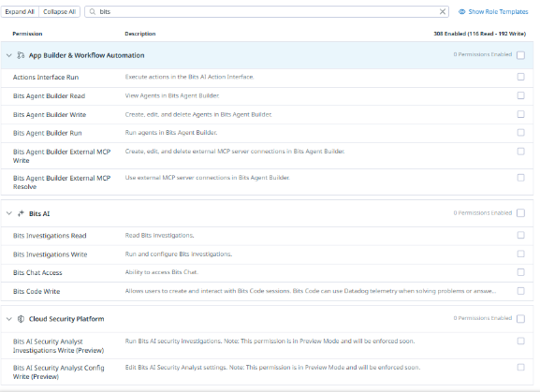Click the truncated Bits Code sessions description
This screenshot has height=392, width=540.
click(x=311, y=291)
